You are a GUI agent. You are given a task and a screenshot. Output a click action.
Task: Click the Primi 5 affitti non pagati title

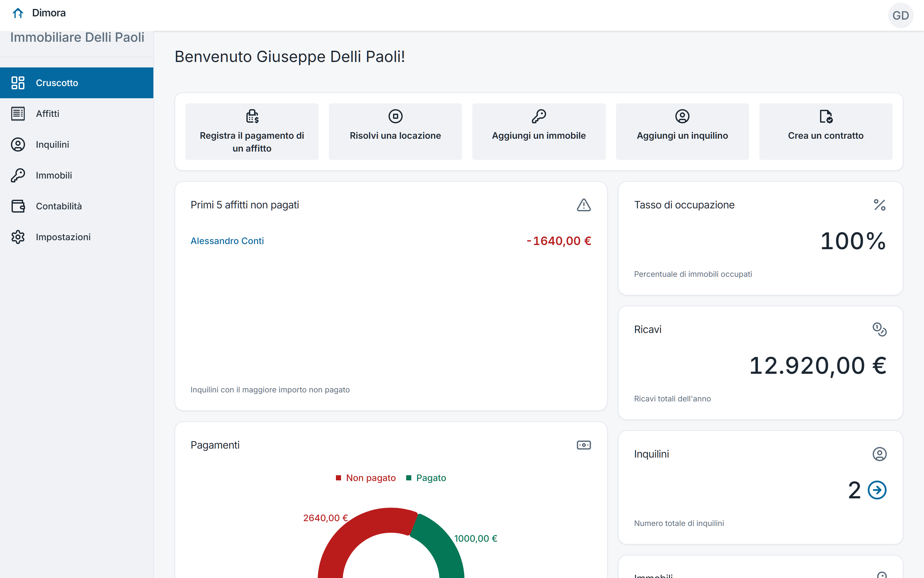click(244, 205)
